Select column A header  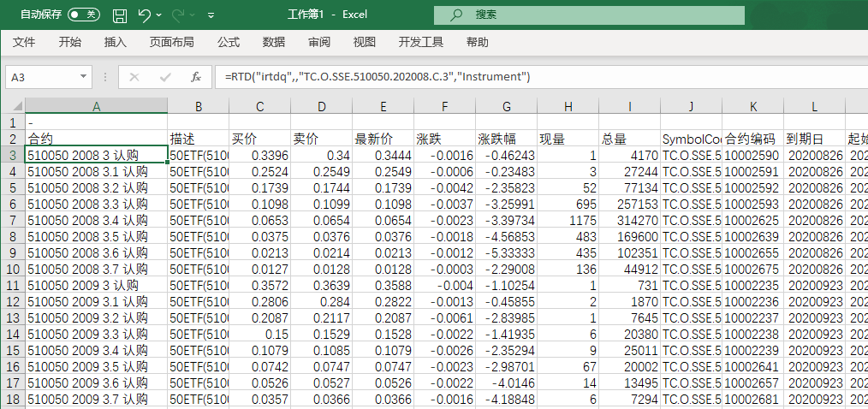[97, 106]
